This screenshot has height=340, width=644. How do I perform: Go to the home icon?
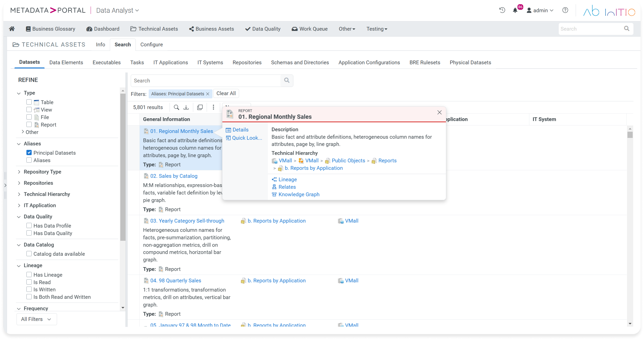pyautogui.click(x=12, y=29)
